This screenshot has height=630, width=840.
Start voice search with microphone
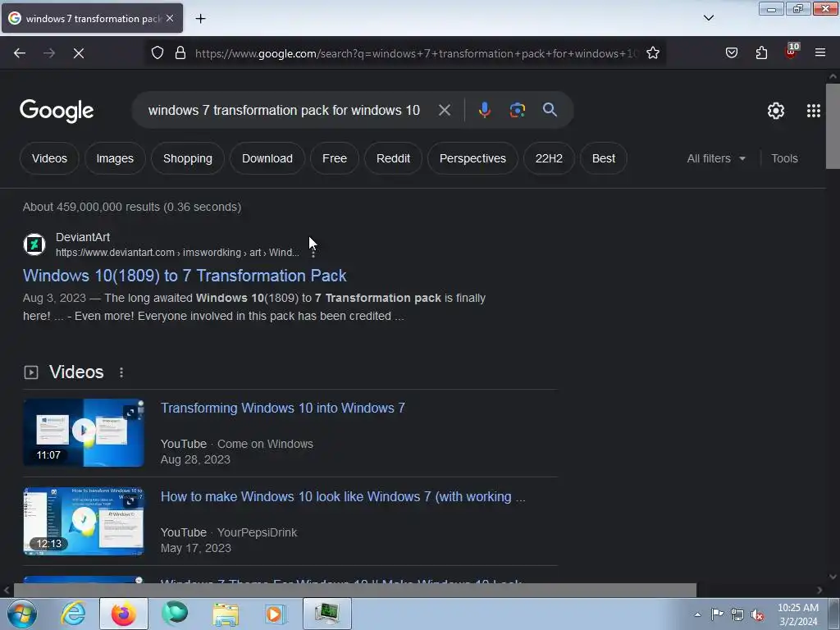click(x=484, y=111)
